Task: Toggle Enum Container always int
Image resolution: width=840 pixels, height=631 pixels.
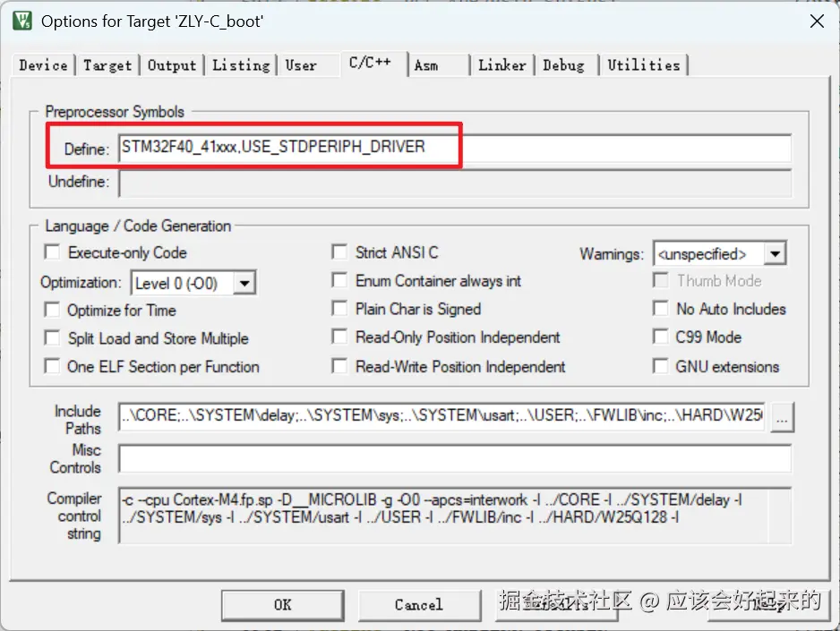Action: tap(339, 280)
